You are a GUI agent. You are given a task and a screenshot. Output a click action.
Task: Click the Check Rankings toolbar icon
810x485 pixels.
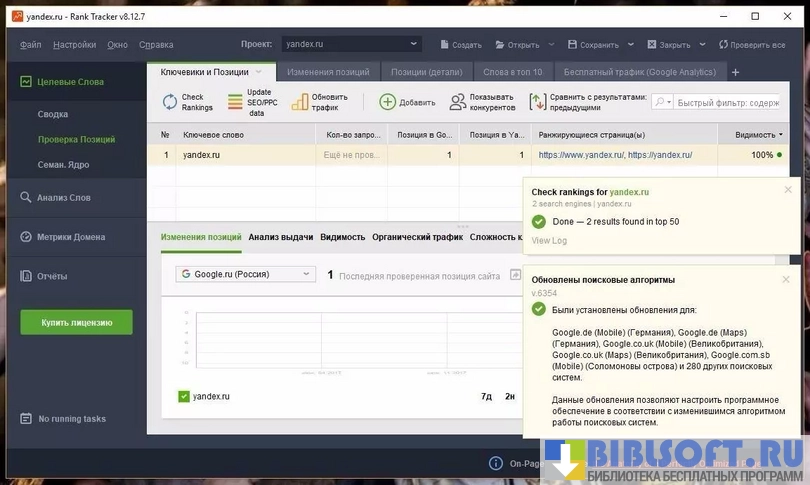[170, 102]
